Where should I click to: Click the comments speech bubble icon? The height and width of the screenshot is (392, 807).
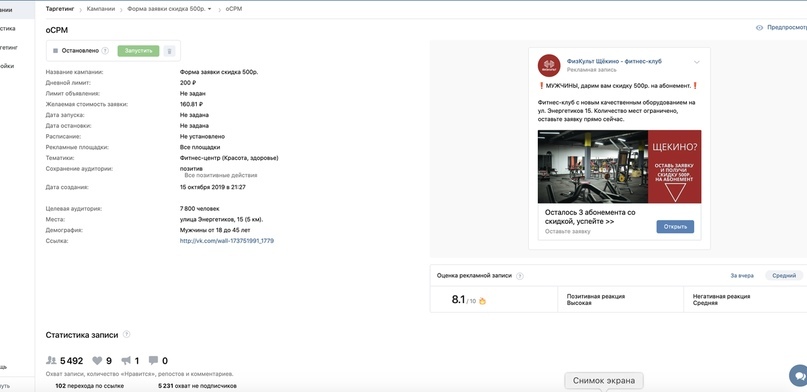pyautogui.click(x=153, y=361)
